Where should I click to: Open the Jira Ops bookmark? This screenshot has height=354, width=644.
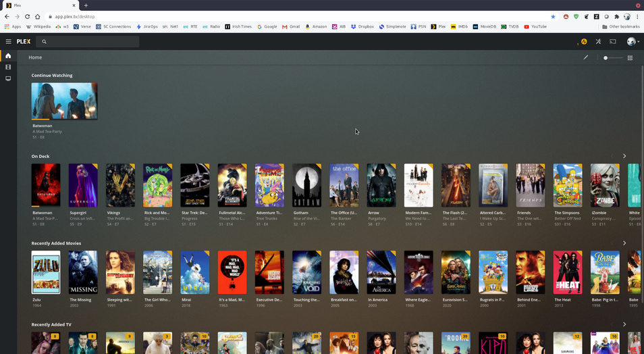point(147,26)
